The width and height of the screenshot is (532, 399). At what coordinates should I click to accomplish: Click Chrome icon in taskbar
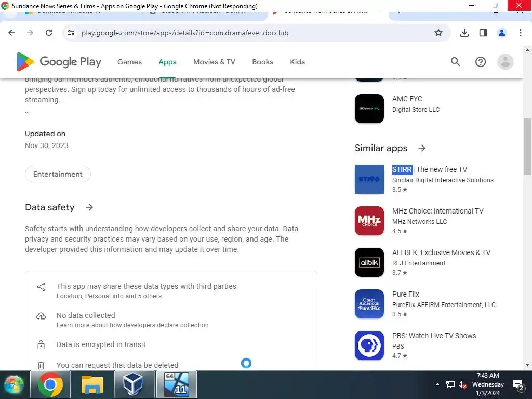[50, 384]
